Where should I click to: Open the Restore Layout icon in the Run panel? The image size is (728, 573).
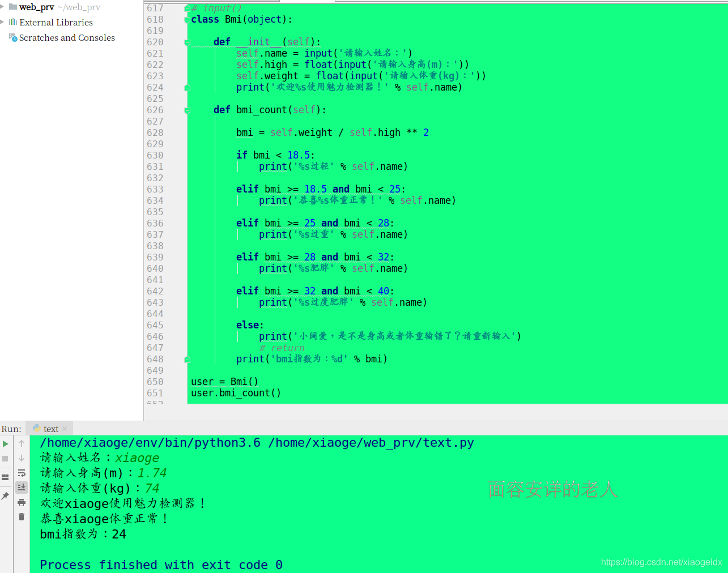[5, 477]
